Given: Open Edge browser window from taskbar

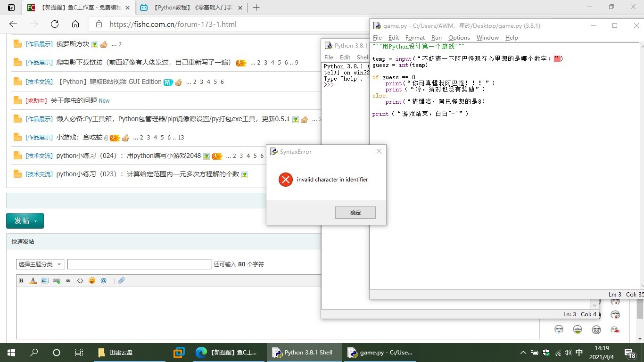Looking at the screenshot, I should click(228, 352).
